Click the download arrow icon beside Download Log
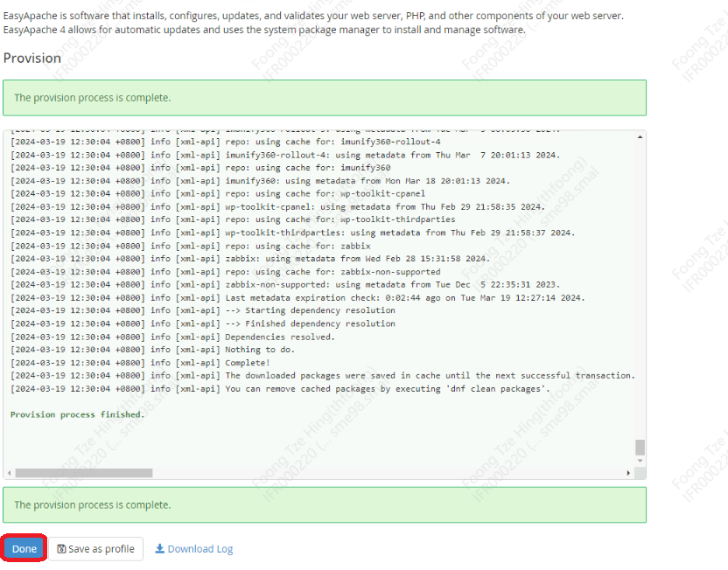728x570 pixels. point(159,548)
